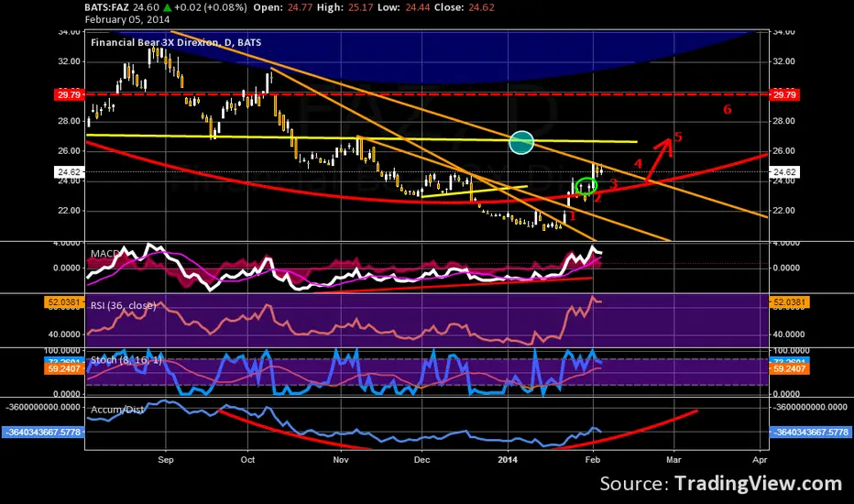The height and width of the screenshot is (504, 854).
Task: Click the -3600000000.0000 label on the right axis
Action: (x=810, y=407)
